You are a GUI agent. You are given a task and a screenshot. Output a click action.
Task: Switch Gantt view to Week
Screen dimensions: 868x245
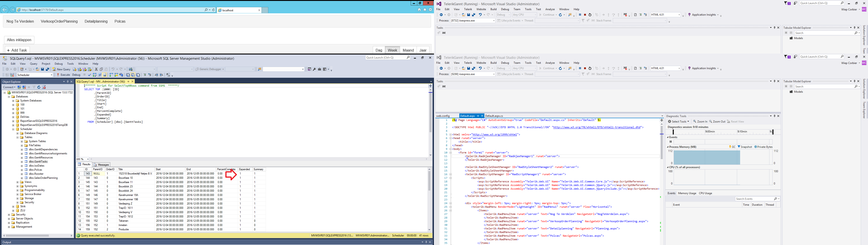coord(392,50)
